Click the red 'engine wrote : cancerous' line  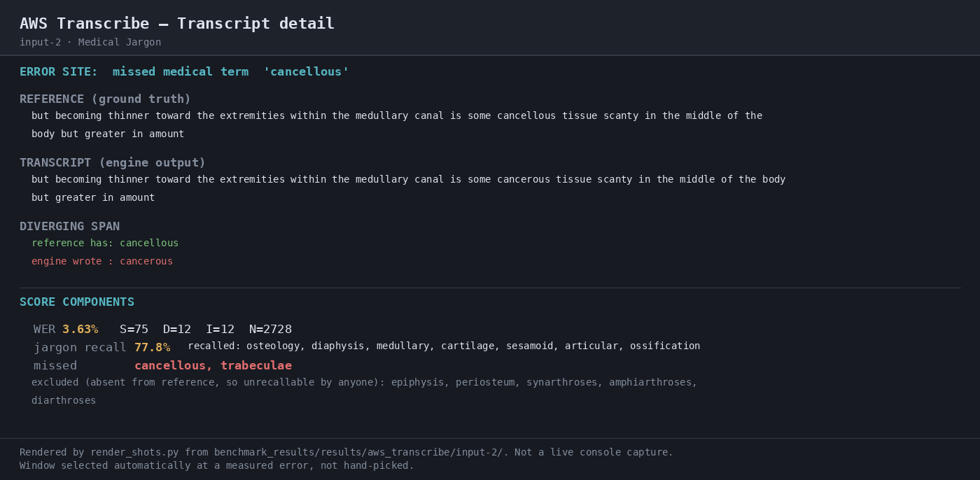tap(102, 262)
